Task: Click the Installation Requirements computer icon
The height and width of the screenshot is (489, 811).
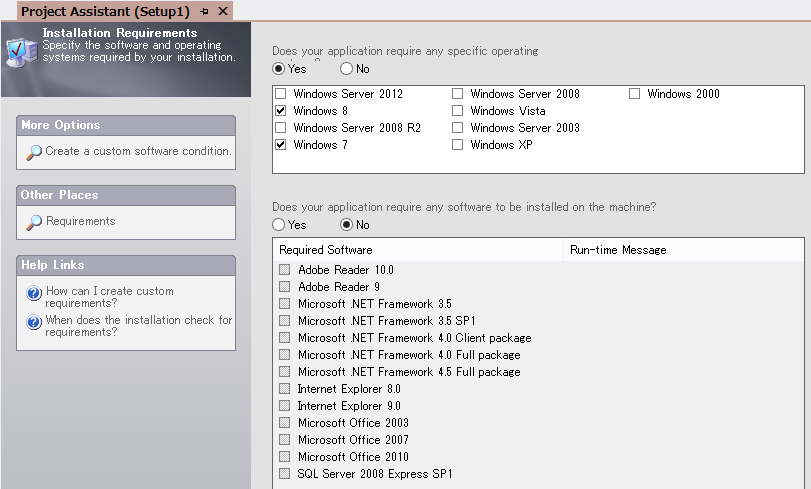Action: [22, 52]
